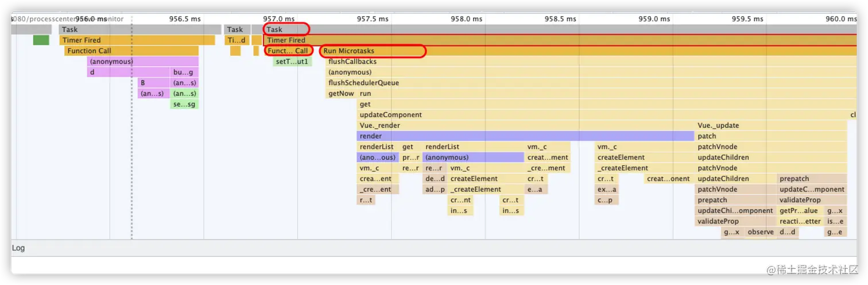The image size is (868, 285).
Task: Click the 'Vue._render' entry
Action: [x=525, y=125]
